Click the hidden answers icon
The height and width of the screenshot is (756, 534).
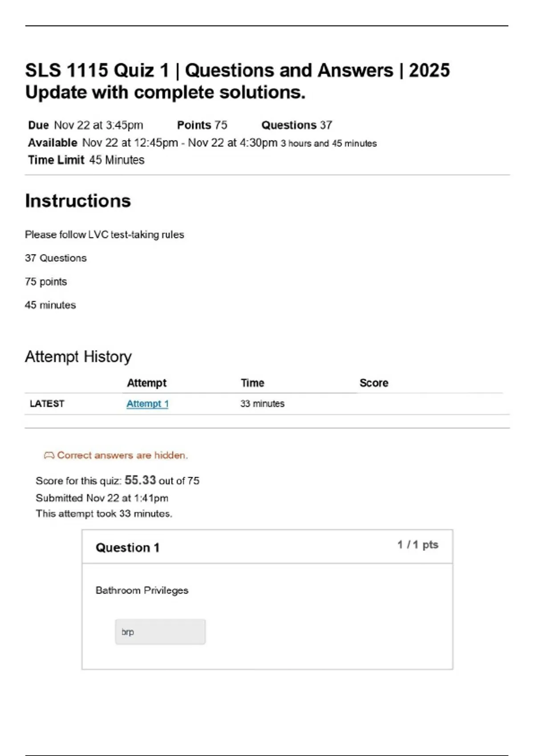[49, 455]
